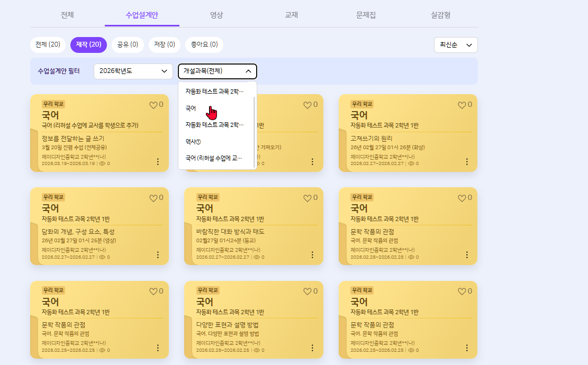Viewport: 588px width, 365px height.
Task: Collapse the 개설과목(전체) dropdown
Action: pos(218,71)
